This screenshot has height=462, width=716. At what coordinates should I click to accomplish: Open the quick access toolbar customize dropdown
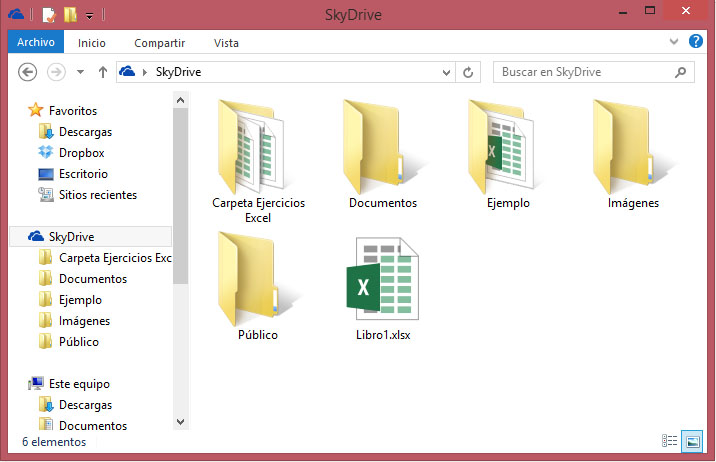point(89,16)
